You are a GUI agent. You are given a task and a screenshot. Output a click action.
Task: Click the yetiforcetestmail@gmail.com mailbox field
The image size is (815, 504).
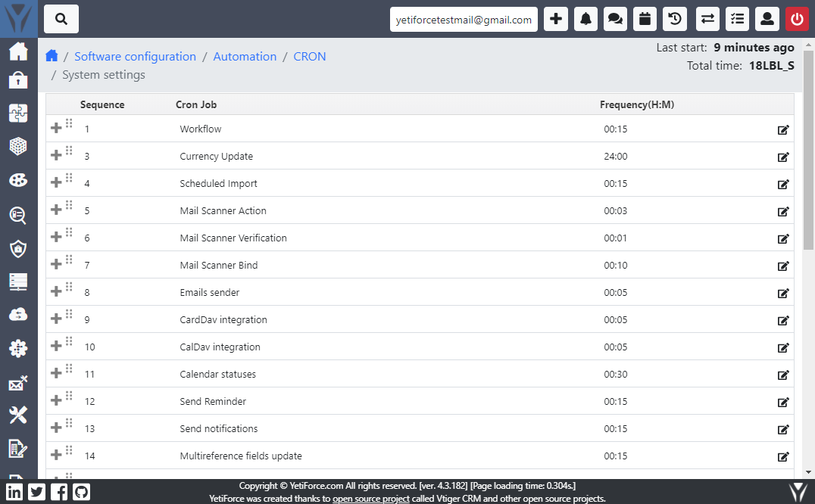pos(464,19)
